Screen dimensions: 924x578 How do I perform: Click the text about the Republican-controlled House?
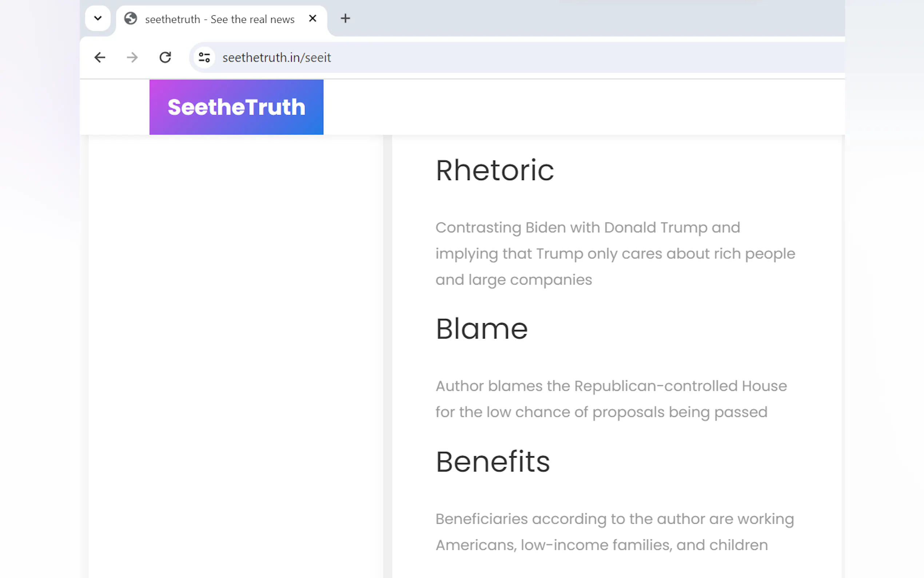tap(611, 399)
